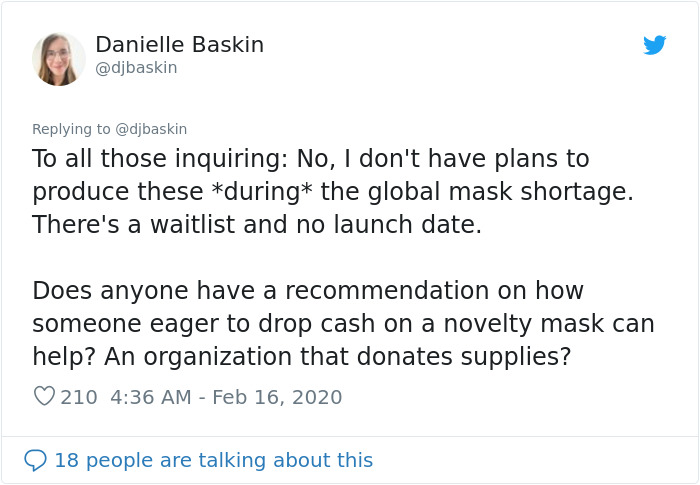The width and height of the screenshot is (700, 485).
Task: Click the 'Replying to' label text
Action: pyautogui.click(x=71, y=129)
